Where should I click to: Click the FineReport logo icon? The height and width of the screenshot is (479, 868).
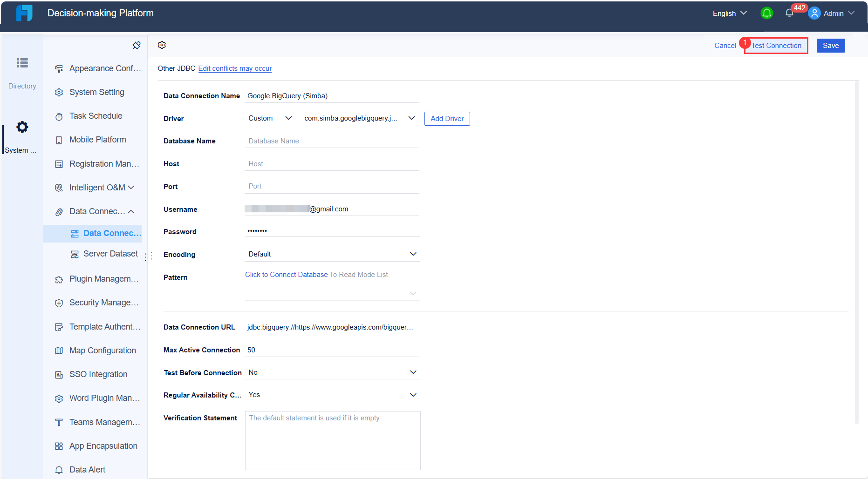point(24,13)
